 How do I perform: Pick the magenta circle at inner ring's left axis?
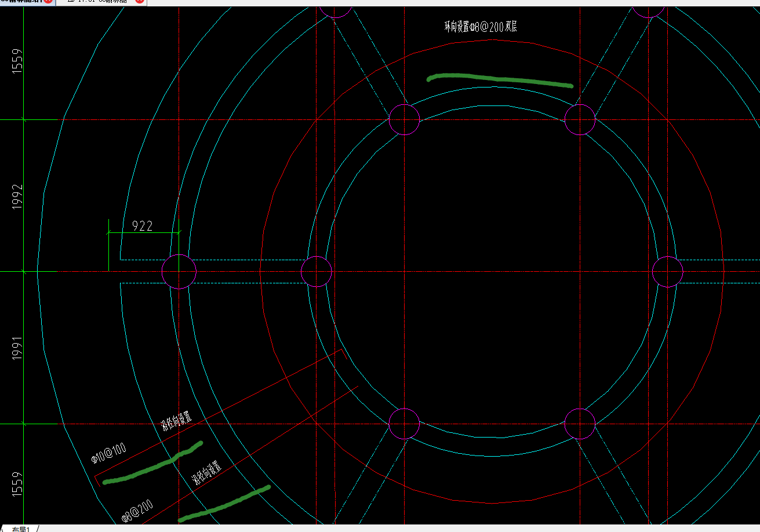317,271
